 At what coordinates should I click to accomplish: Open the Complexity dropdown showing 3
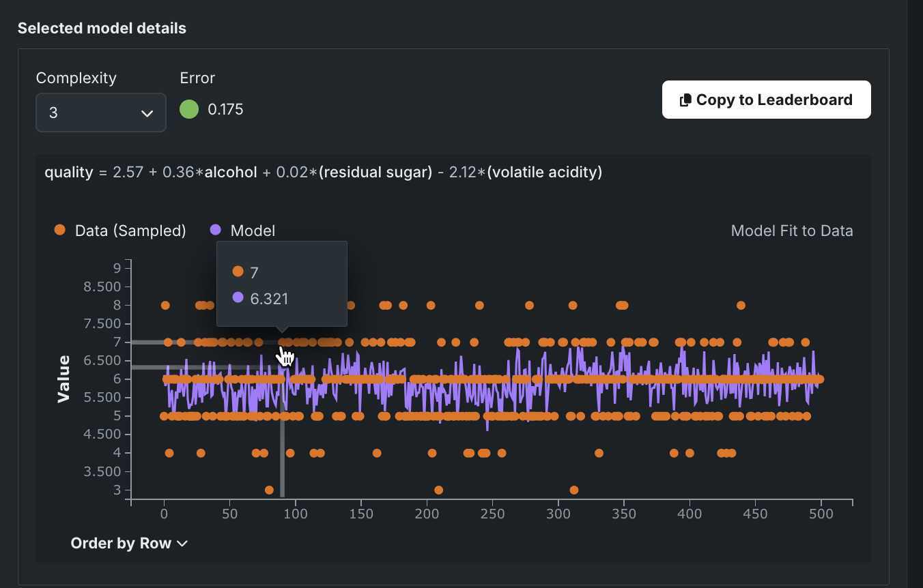(x=101, y=113)
